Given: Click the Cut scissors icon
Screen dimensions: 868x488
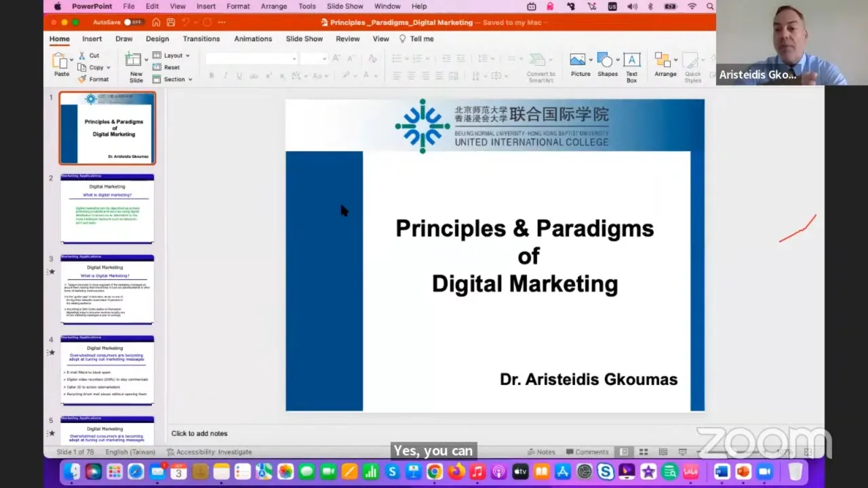Looking at the screenshot, I should [x=83, y=56].
